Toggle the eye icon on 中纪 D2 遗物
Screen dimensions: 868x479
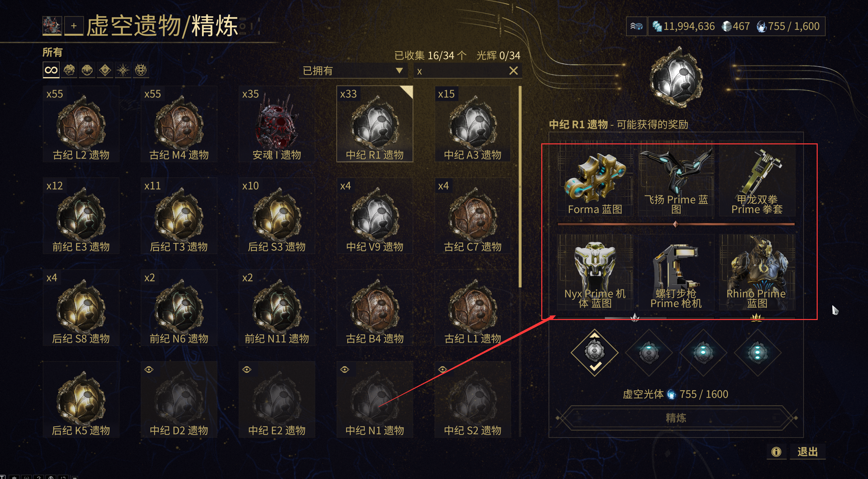click(149, 370)
